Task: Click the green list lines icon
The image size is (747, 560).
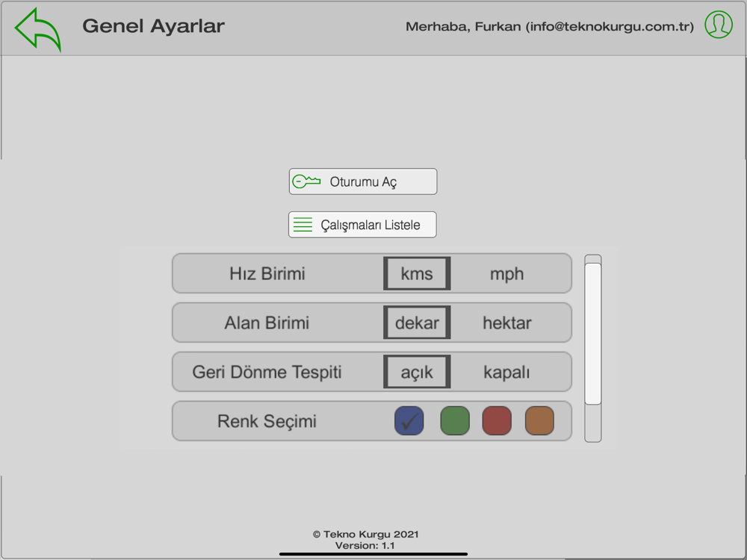Action: coord(303,225)
